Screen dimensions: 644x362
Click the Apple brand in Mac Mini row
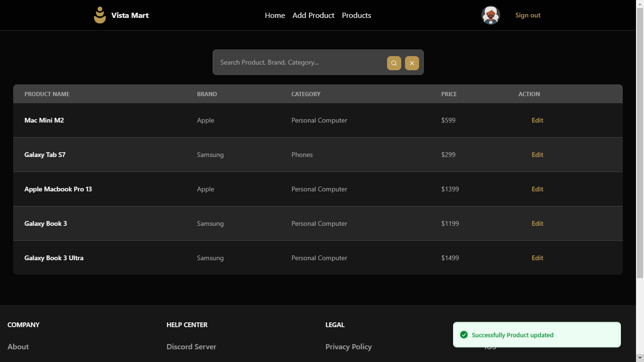[206, 120]
